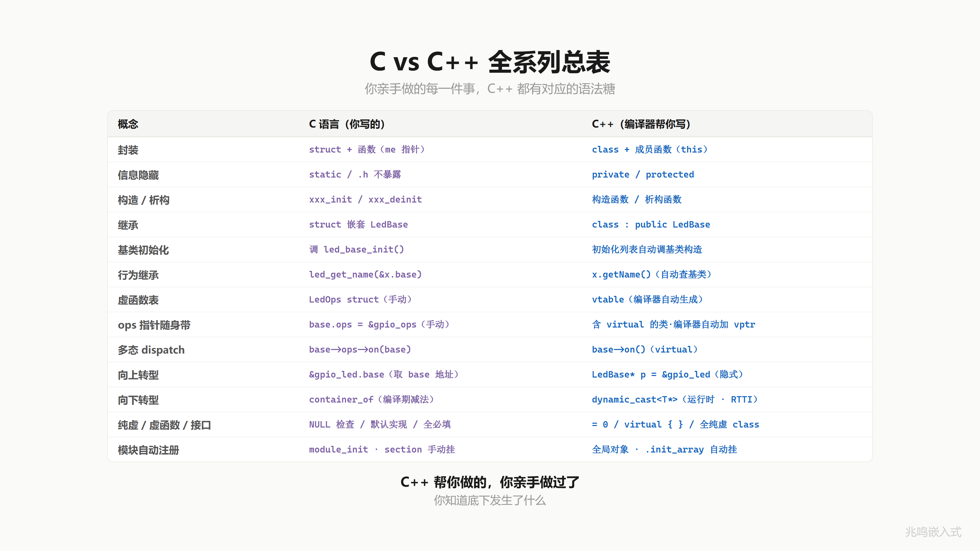Viewport: 980px width, 551px height.
Task: Click the '向下转型' row label
Action: click(x=138, y=400)
